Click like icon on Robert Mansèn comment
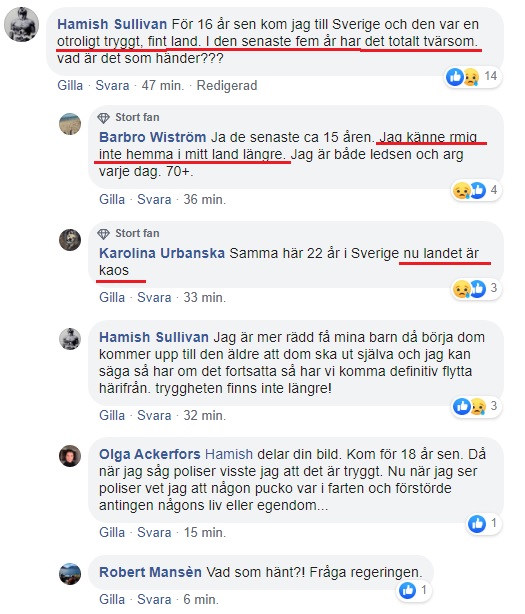525x614 pixels. 408,590
